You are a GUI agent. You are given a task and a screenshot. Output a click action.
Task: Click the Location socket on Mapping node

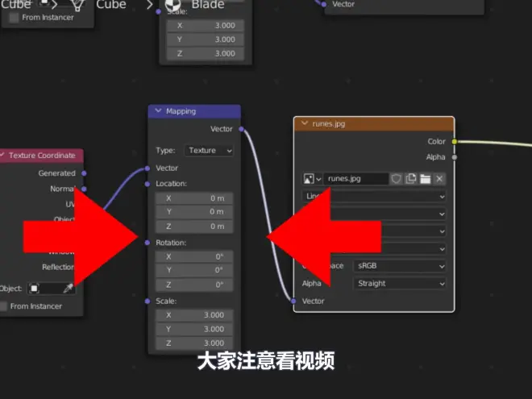pos(148,184)
